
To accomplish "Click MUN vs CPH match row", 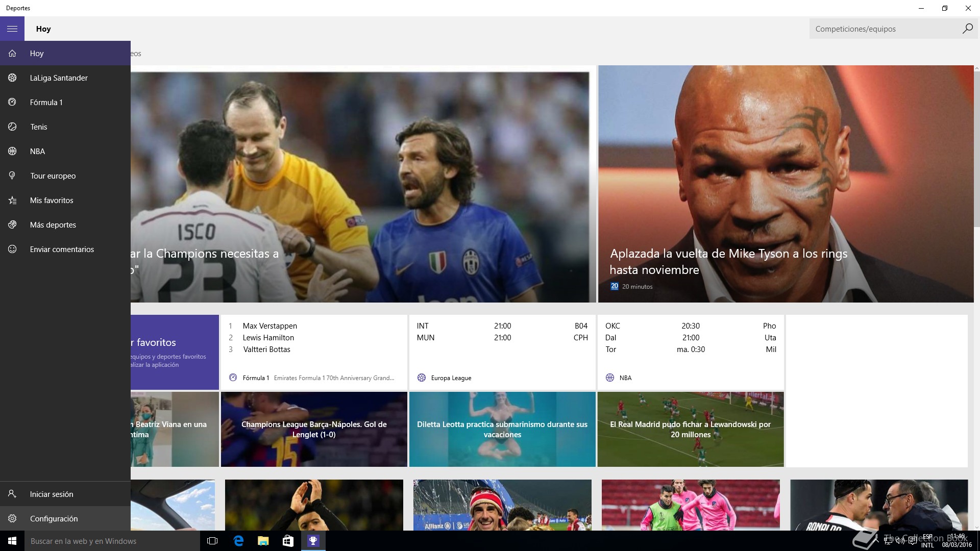I will tap(502, 337).
